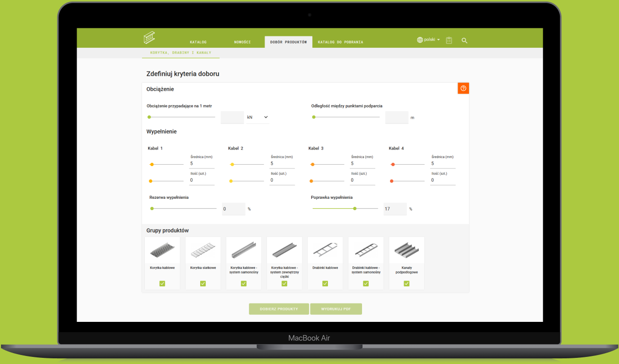The height and width of the screenshot is (364, 619).
Task: Click the Kanały podpodłogowe product image
Action: point(407,250)
